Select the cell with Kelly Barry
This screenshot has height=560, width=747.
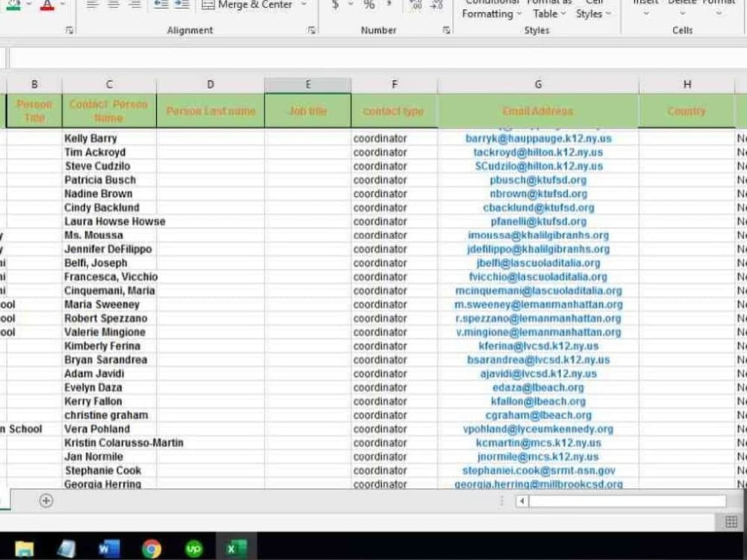[109, 139]
